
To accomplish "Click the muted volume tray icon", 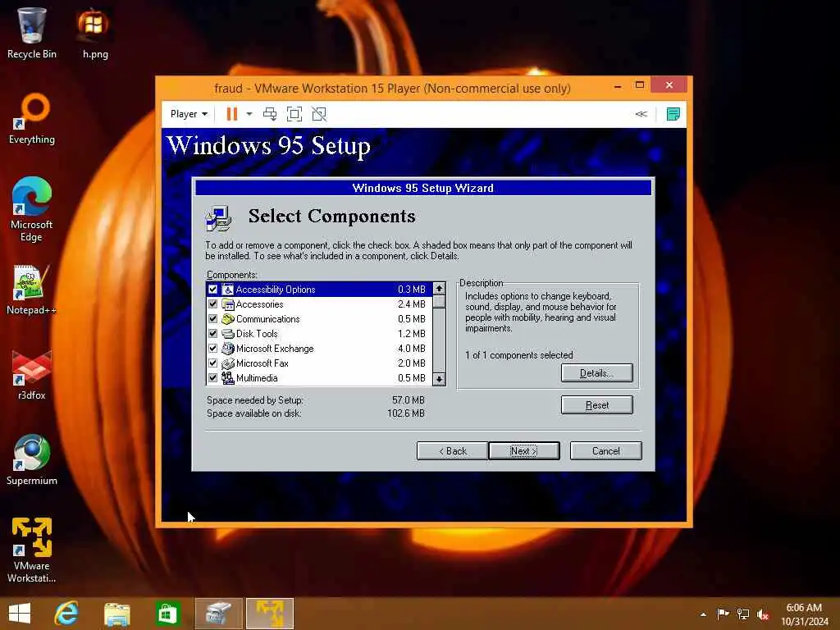I will point(763,614).
